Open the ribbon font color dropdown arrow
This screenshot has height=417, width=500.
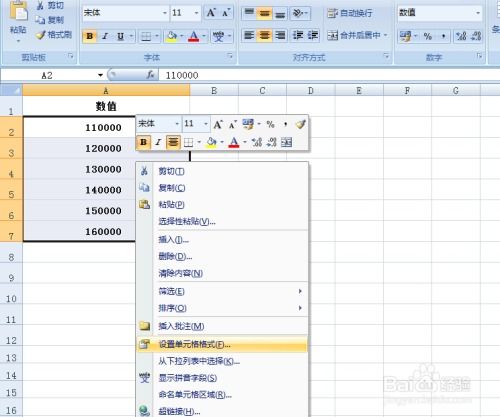[204, 36]
